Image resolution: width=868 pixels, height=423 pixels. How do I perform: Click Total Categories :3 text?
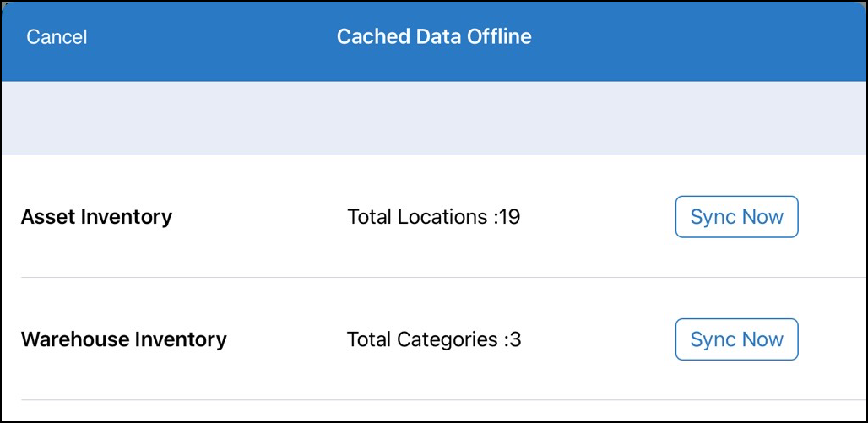[x=433, y=339]
